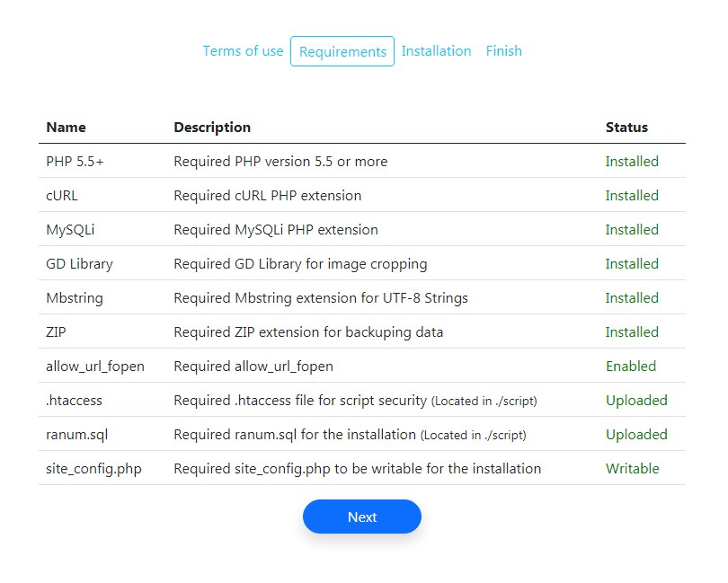Click the Description column header
The height and width of the screenshot is (583, 728).
(x=212, y=128)
